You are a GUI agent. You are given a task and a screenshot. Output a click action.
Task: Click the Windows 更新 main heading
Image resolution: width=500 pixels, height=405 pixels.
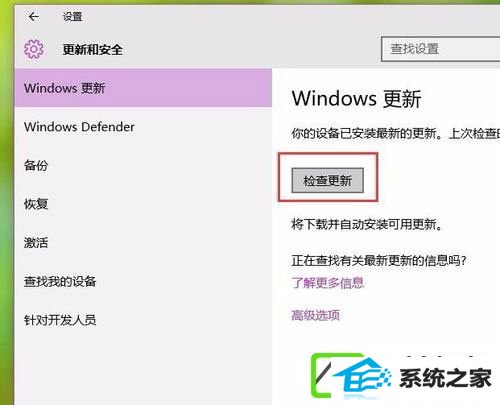click(x=357, y=99)
